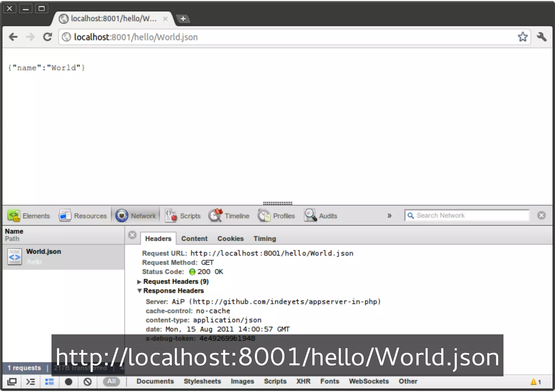Toggle small resource rows list view
The image size is (555, 392).
coord(49,382)
